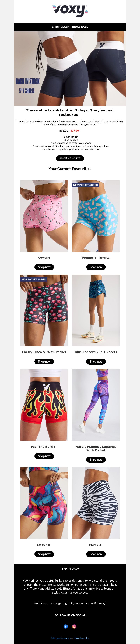This screenshot has height=644, width=140.
Task: Open the Instagram social icon
Action: 74,626
